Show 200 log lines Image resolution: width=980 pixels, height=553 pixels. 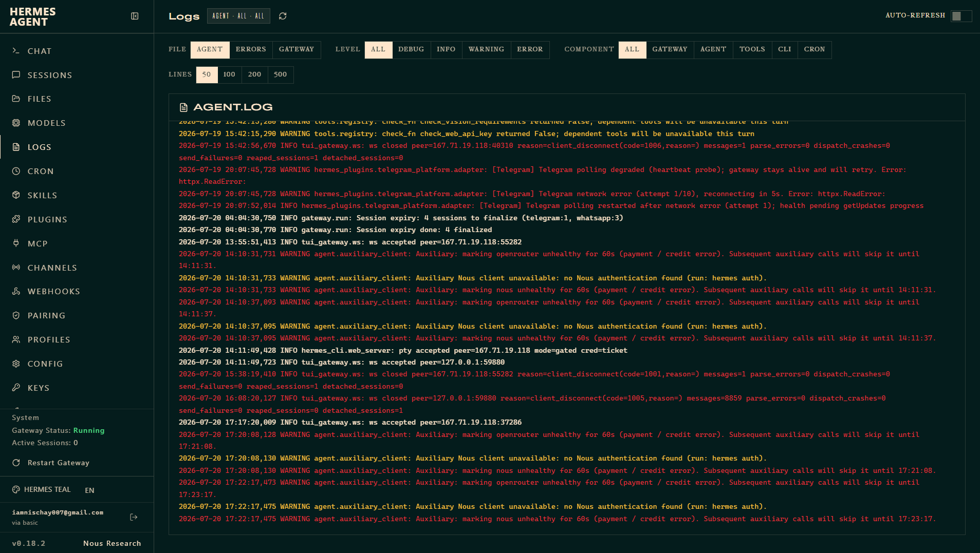[x=254, y=75]
